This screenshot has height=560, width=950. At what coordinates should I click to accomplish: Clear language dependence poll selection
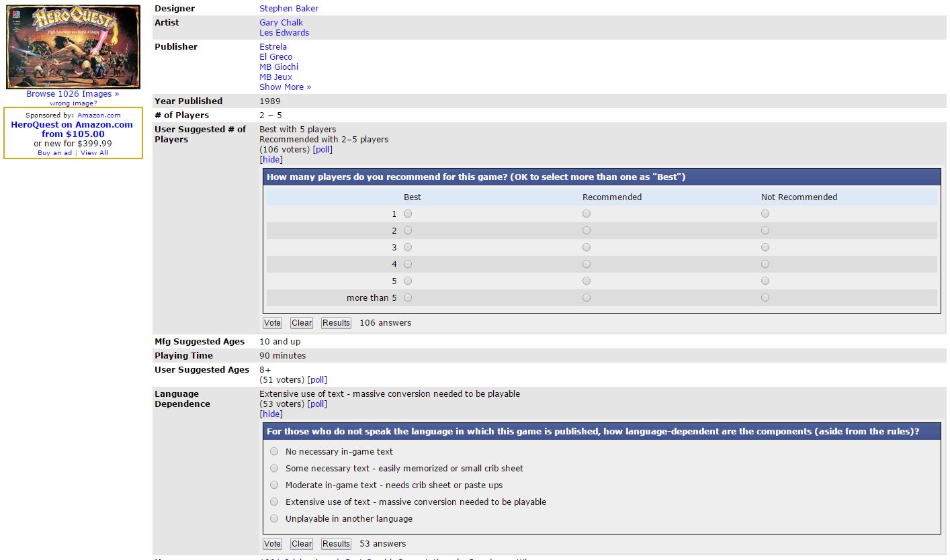(x=302, y=544)
